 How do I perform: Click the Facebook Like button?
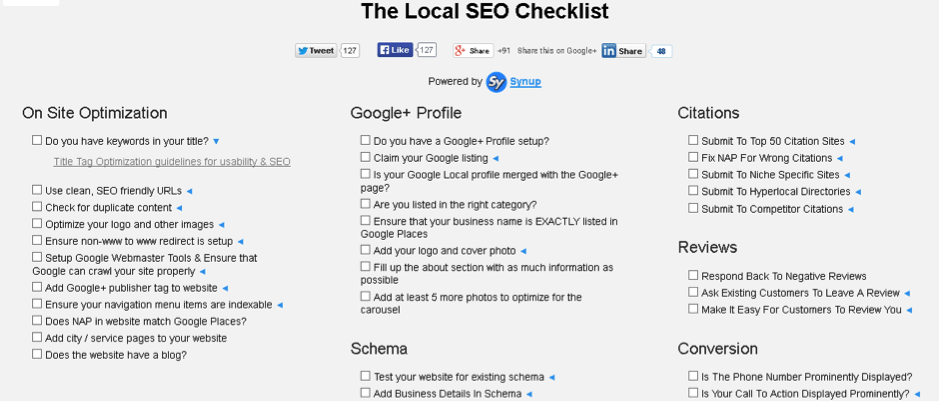point(395,50)
